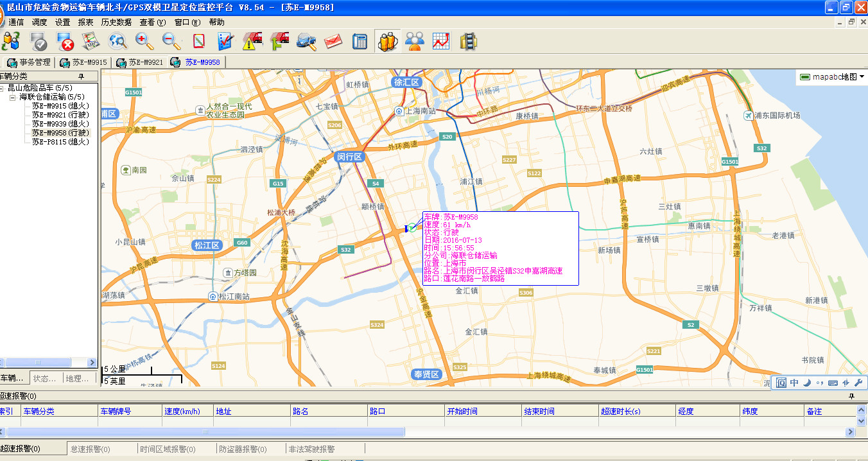Image resolution: width=868 pixels, height=461 pixels.
Task: Switch to the 怠速报警(0) alarm tab
Action: [x=90, y=449]
